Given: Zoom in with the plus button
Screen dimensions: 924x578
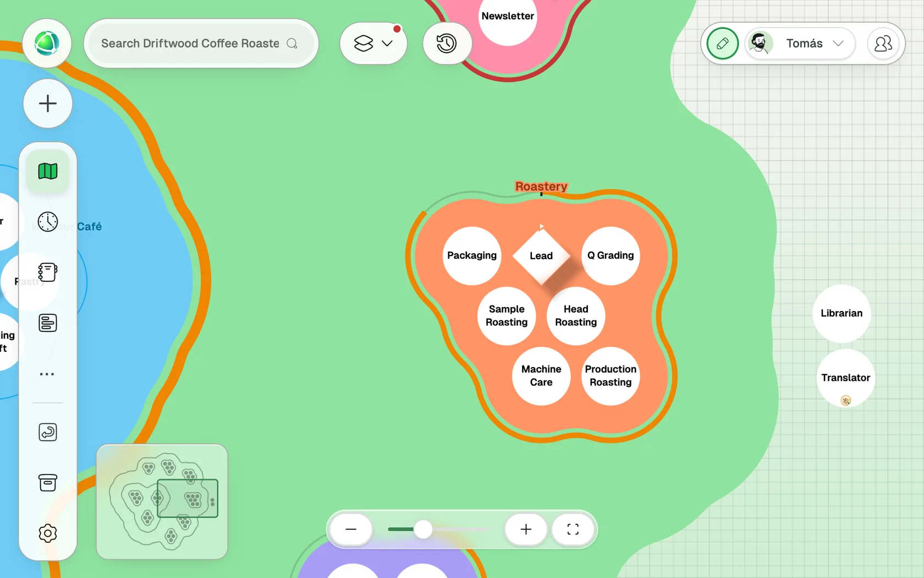Looking at the screenshot, I should coord(526,530).
